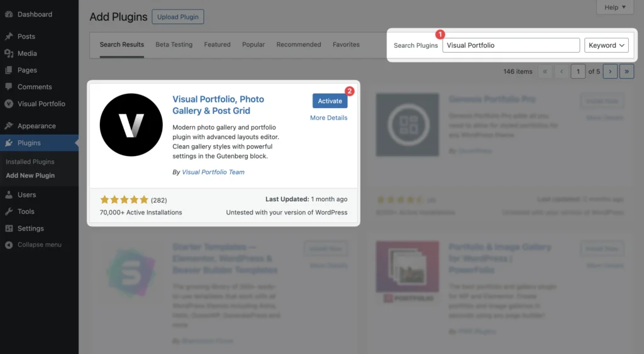Open the Visual Portfolio Team author link
Screen dimensions: 644x354
click(213, 172)
